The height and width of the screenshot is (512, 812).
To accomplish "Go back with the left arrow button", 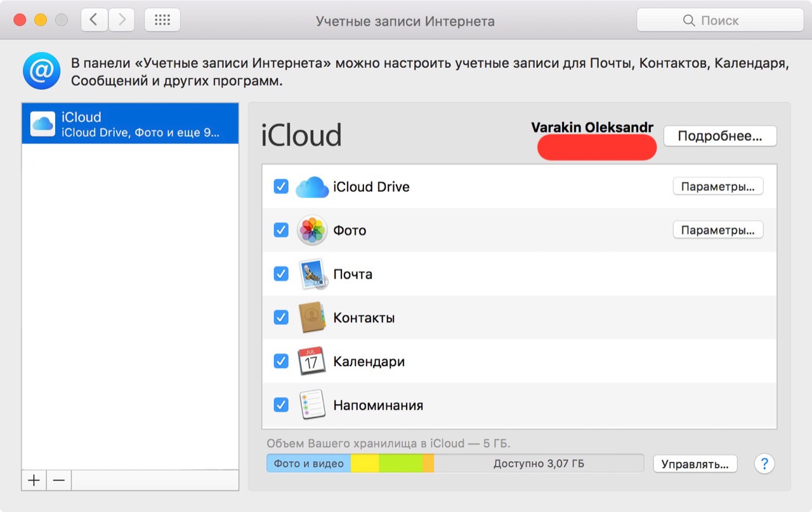I will pyautogui.click(x=94, y=20).
